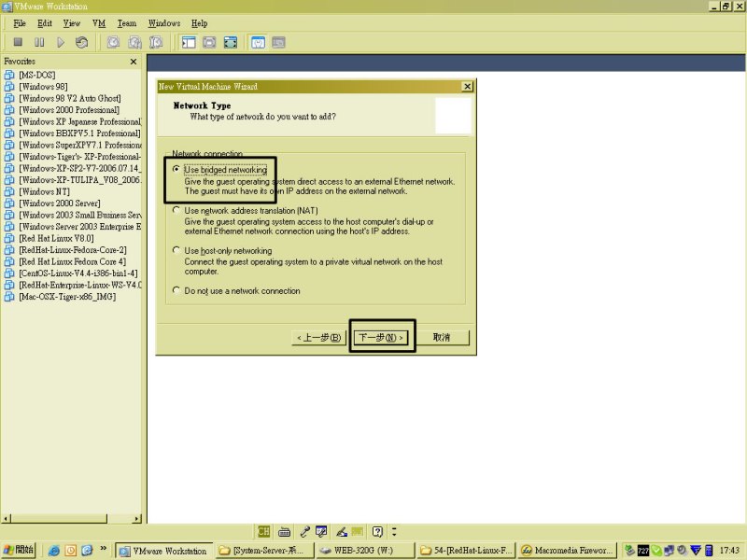Select Use bridged networking option
Viewport: 747px width, 560px height.
pyautogui.click(x=176, y=169)
